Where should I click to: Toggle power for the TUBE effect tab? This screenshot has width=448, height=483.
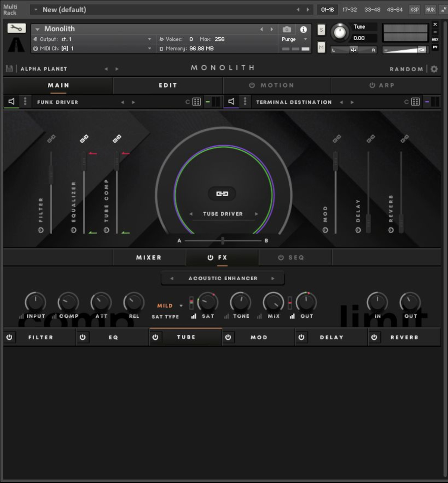pos(155,337)
